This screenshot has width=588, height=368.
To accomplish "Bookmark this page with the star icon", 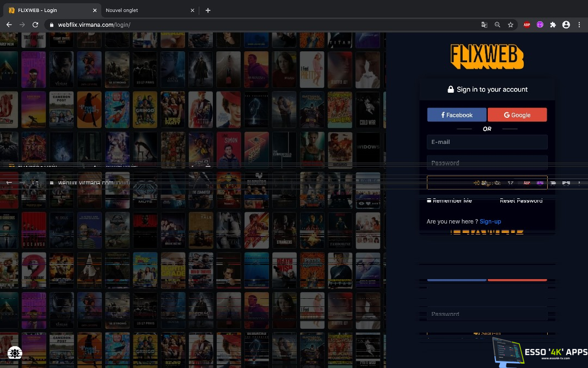I will click(x=511, y=25).
